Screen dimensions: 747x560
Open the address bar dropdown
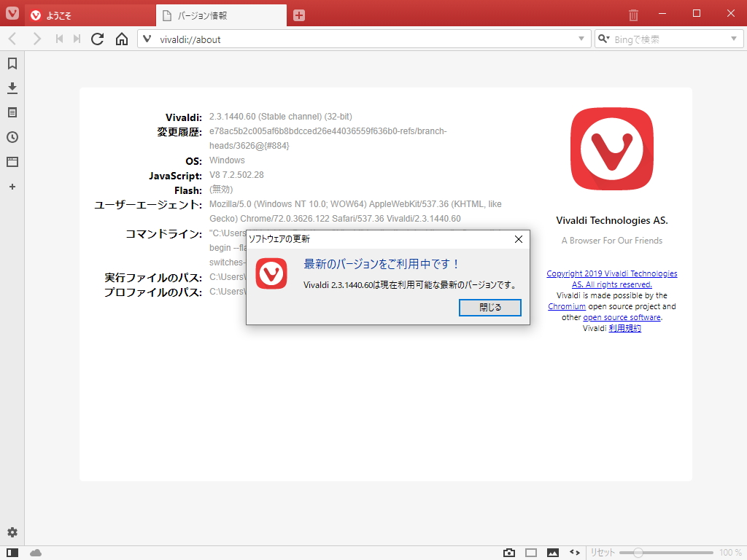click(x=581, y=39)
